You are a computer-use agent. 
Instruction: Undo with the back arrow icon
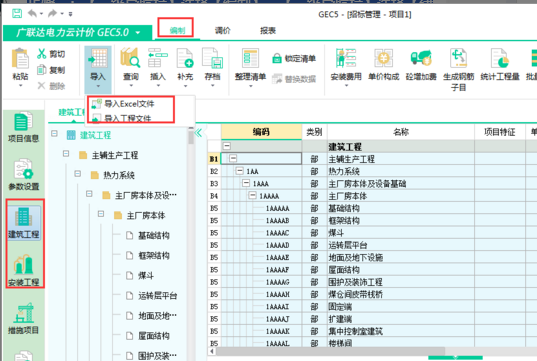pyautogui.click(x=32, y=14)
